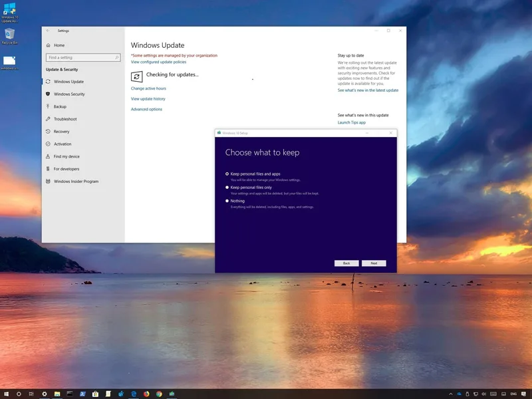
Task: Click the Next button in Setup
Action: click(374, 263)
